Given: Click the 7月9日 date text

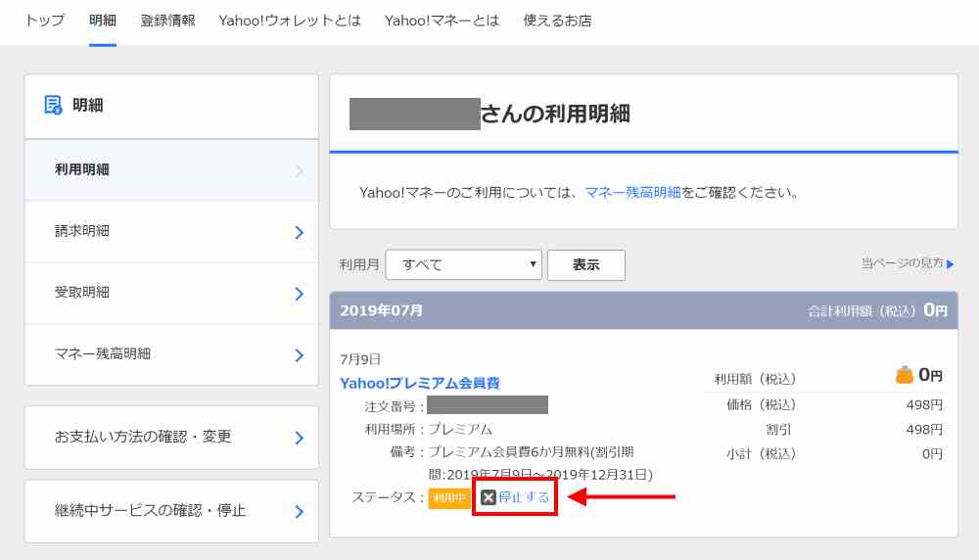Looking at the screenshot, I should click(x=360, y=359).
